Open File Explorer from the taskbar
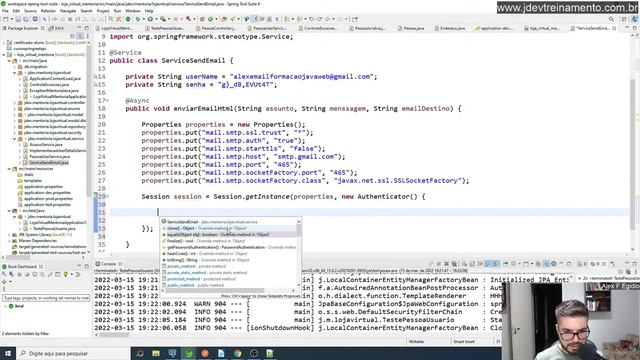The width and height of the screenshot is (640, 360). pyautogui.click(x=156, y=353)
